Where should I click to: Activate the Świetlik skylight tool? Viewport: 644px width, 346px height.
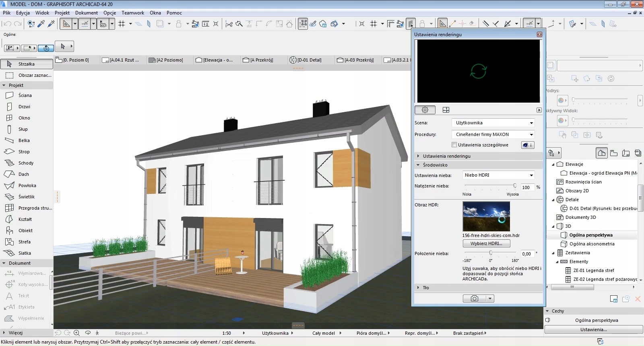(x=26, y=197)
